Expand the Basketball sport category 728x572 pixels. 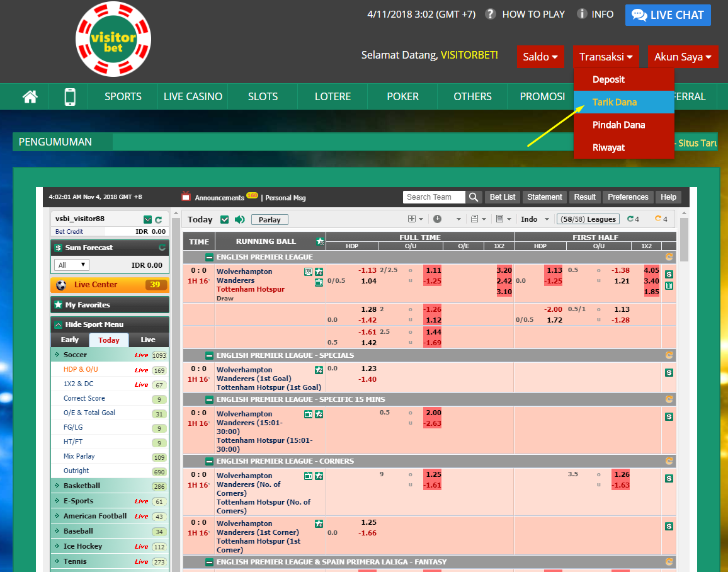click(110, 486)
